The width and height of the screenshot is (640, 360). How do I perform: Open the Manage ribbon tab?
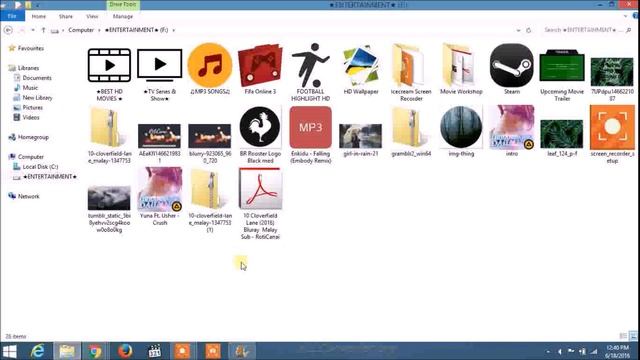pyautogui.click(x=123, y=16)
